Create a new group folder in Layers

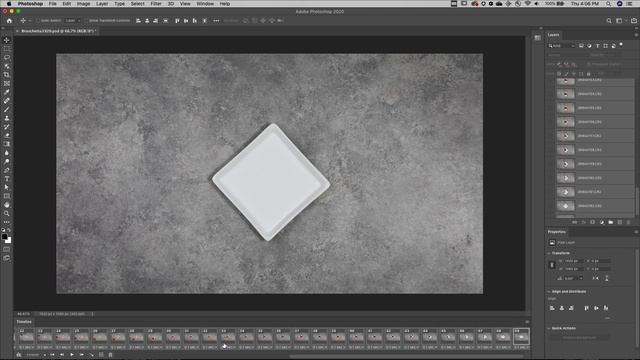coord(611,222)
